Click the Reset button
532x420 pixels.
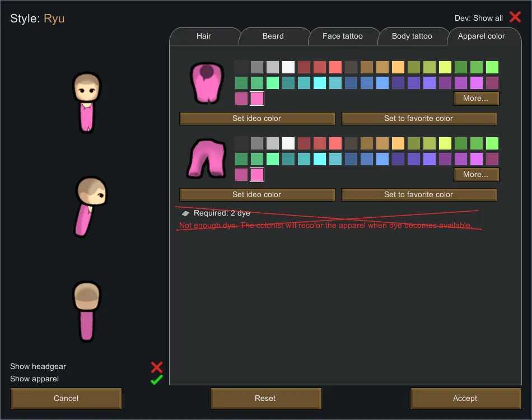pos(265,399)
